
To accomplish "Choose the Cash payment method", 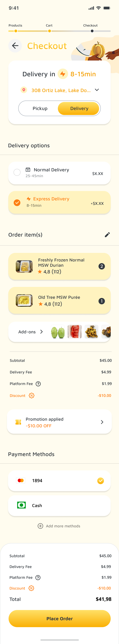I will 59,506.
